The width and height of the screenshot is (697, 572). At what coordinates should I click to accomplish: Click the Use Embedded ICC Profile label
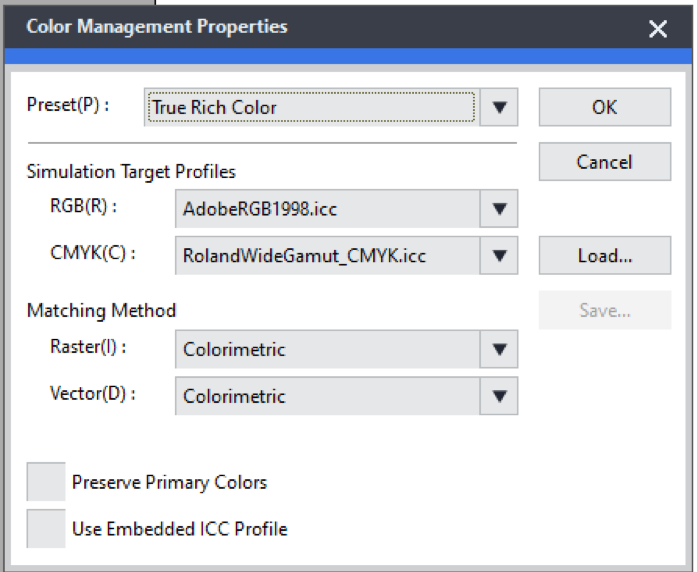point(179,529)
